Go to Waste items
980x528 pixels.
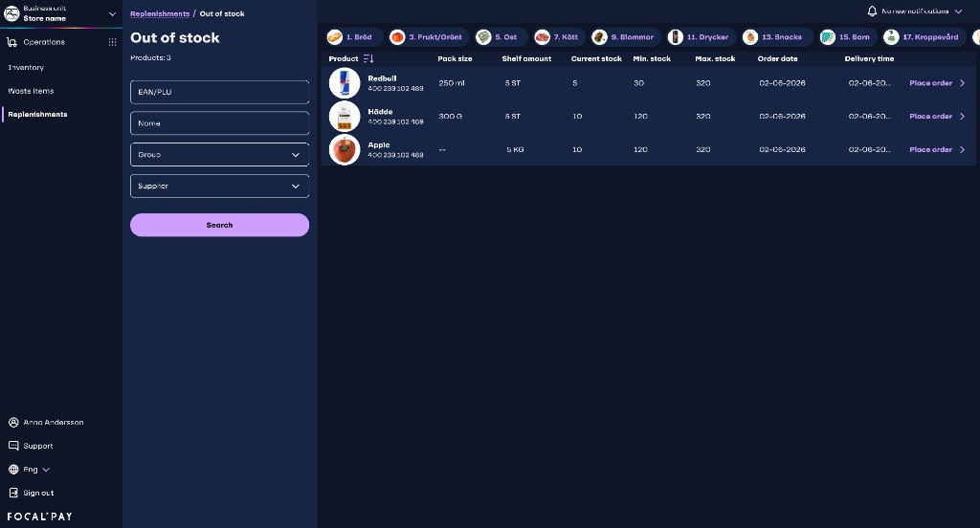[32, 91]
